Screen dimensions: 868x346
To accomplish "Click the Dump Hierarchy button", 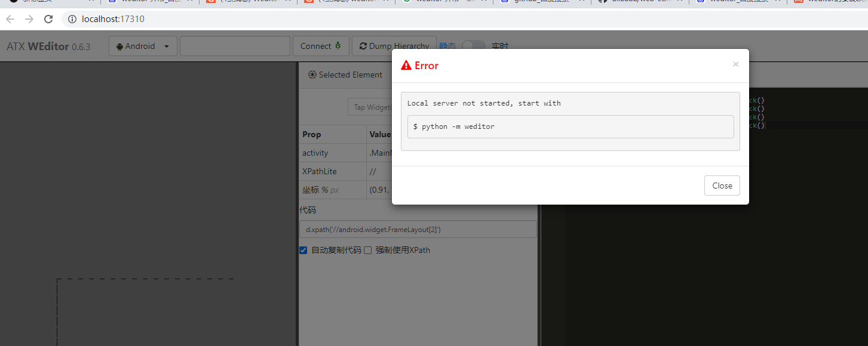I will click(394, 46).
